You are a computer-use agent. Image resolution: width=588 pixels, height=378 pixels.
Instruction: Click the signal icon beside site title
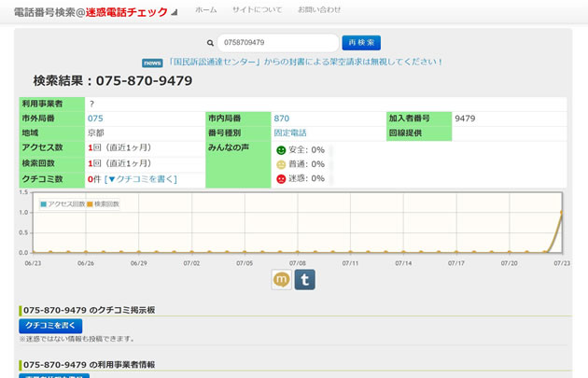(175, 12)
